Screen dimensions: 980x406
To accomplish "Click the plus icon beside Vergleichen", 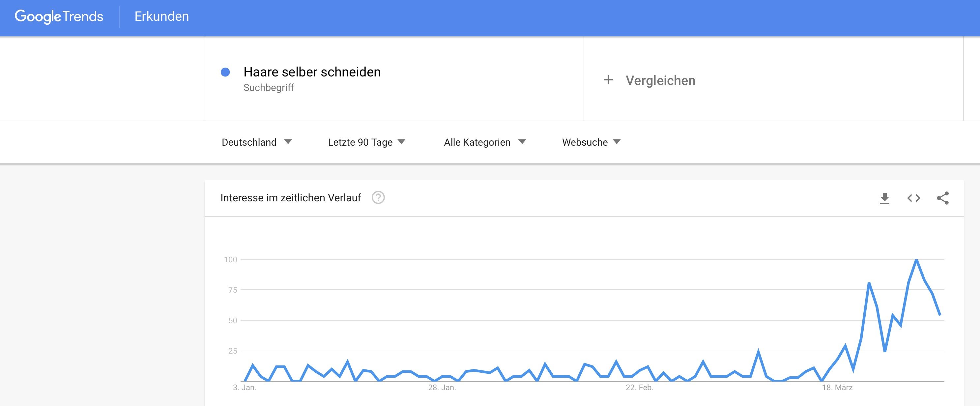I will 608,80.
